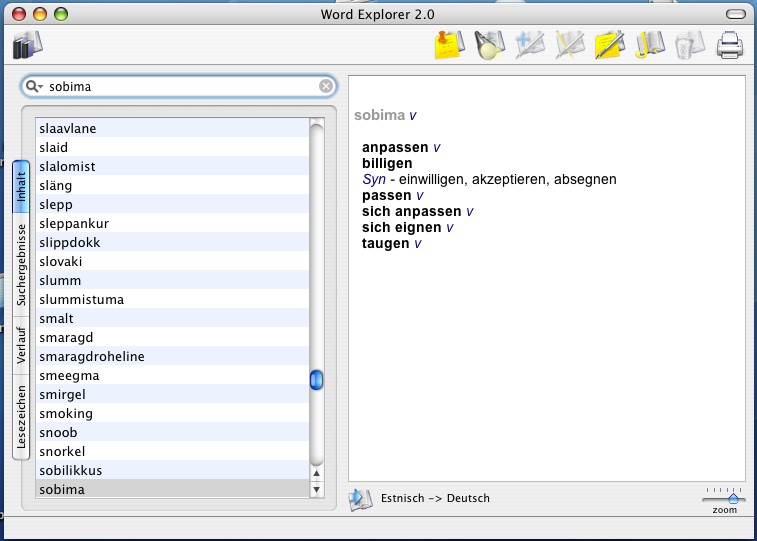Switch to the Suchergebnisse tab

[21, 265]
